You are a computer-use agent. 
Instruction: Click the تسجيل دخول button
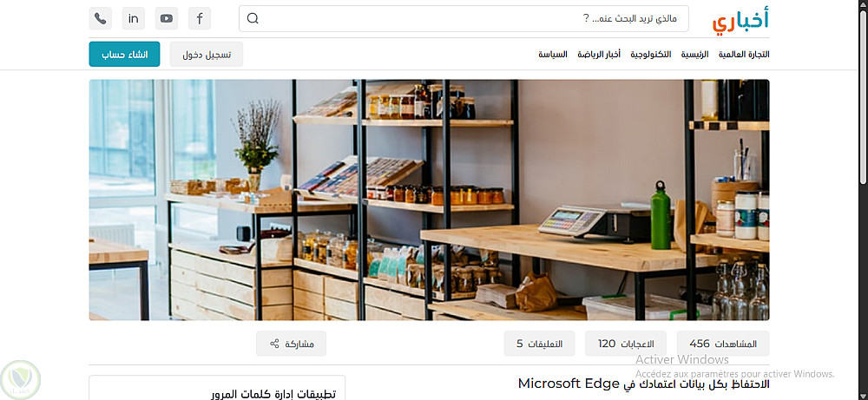(x=207, y=54)
